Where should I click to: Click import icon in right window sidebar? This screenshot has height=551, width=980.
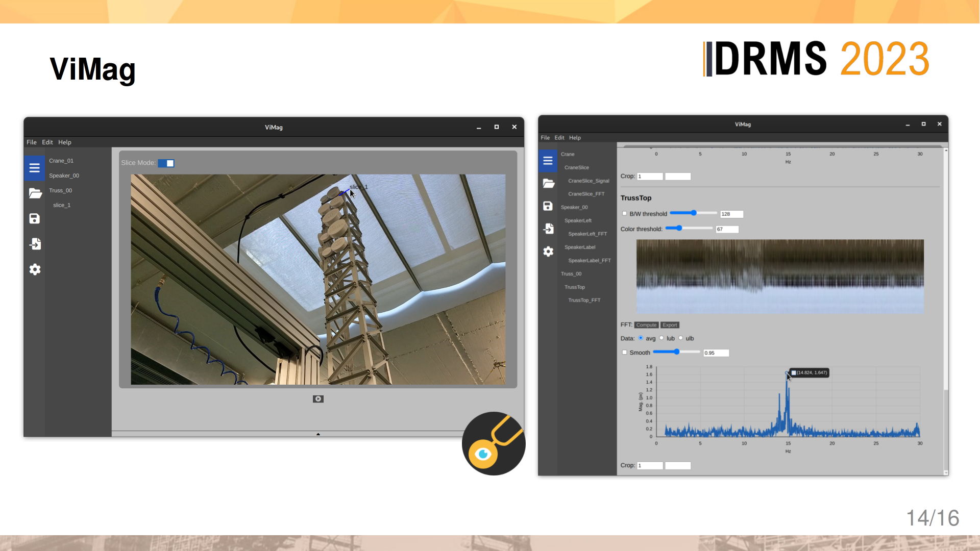coord(548,229)
